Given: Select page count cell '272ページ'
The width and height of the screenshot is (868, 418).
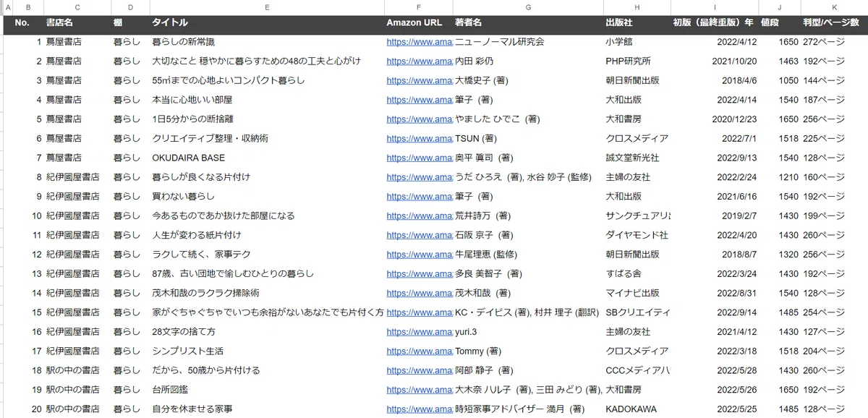Looking at the screenshot, I should [x=834, y=42].
